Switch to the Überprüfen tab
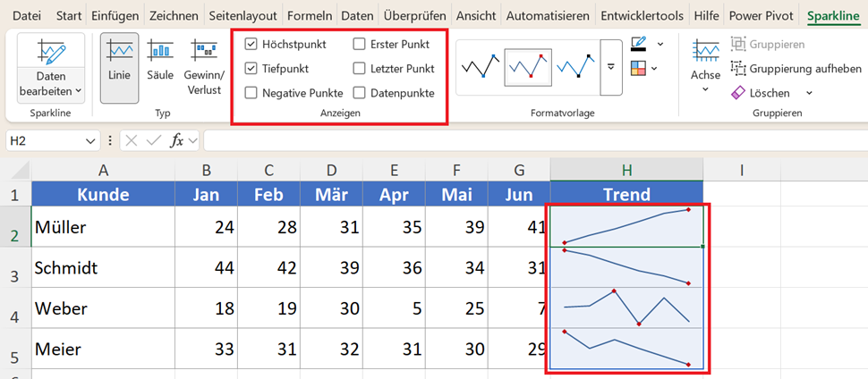 point(414,15)
